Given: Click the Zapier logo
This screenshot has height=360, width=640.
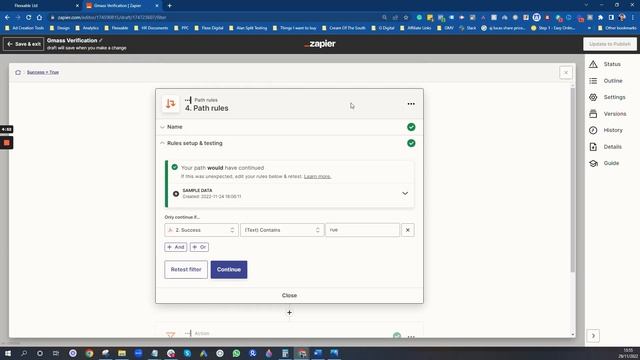Looking at the screenshot, I should point(320,44).
